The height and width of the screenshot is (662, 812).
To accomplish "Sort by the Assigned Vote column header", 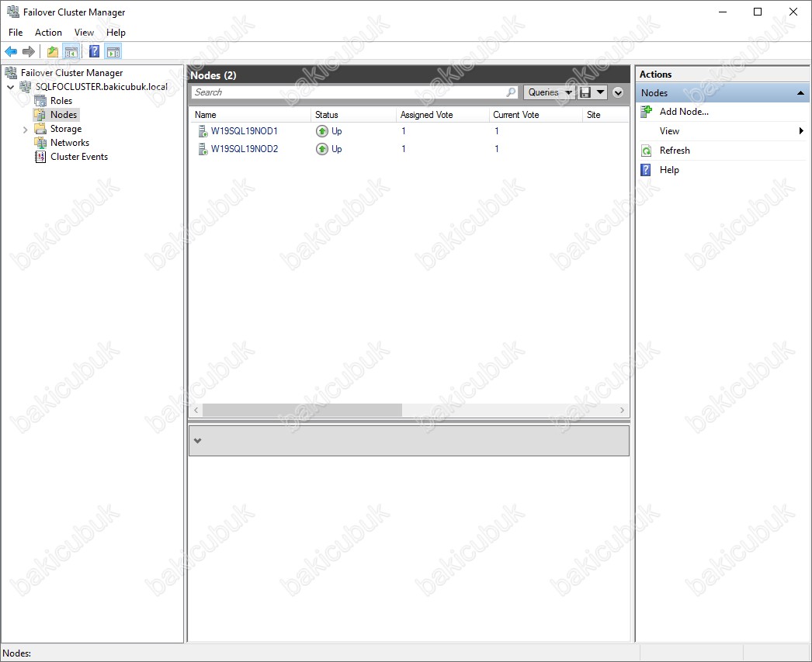I will [442, 115].
